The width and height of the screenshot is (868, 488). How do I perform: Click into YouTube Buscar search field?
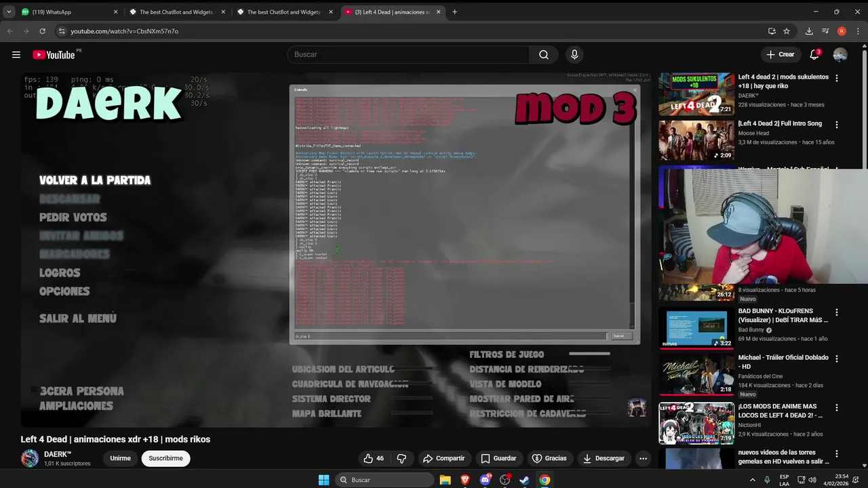(x=408, y=55)
